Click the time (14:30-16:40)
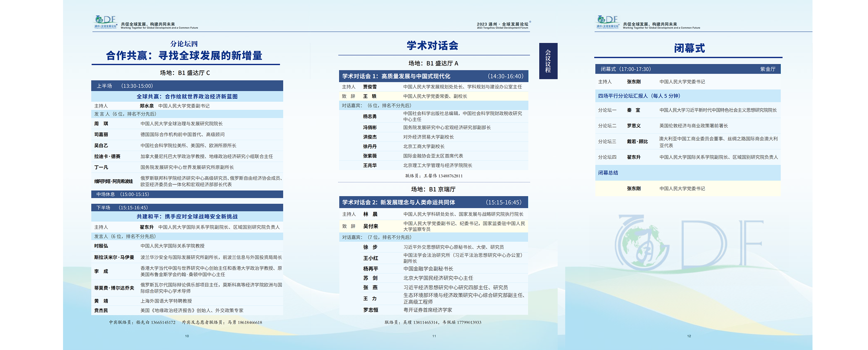The image size is (868, 350). coord(505,76)
